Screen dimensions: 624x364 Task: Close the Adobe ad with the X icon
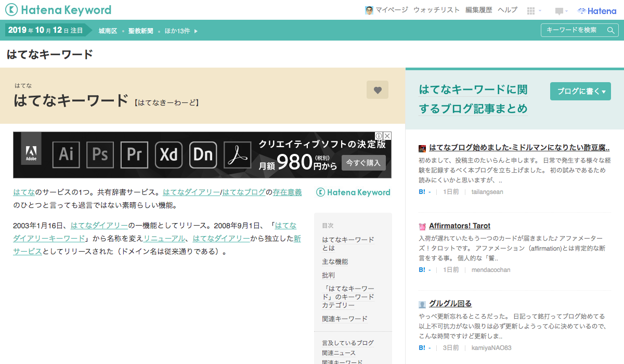[387, 136]
